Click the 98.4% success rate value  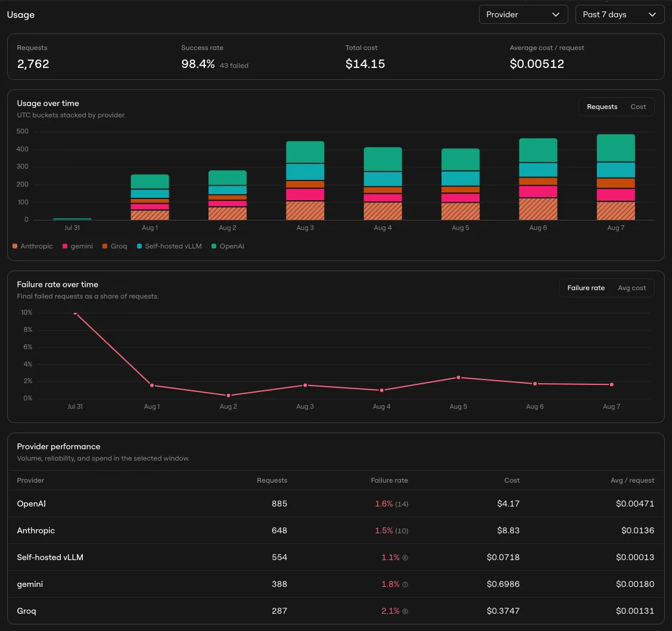tap(198, 64)
